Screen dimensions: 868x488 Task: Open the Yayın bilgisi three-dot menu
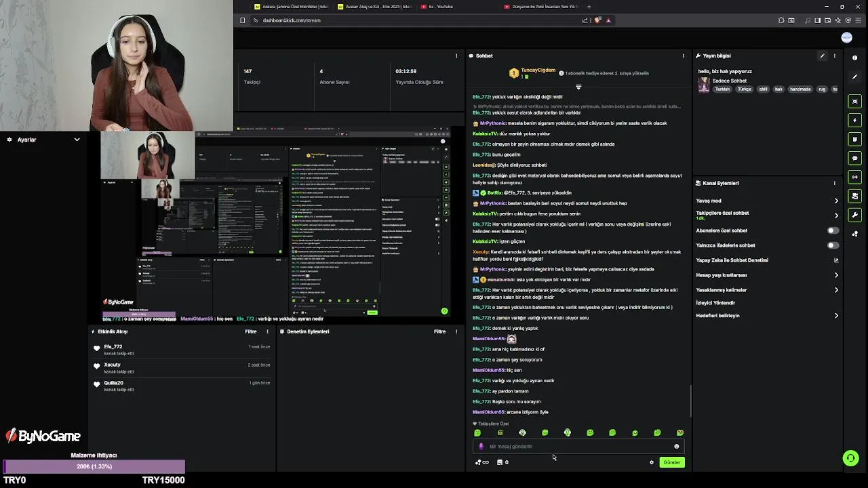[835, 56]
